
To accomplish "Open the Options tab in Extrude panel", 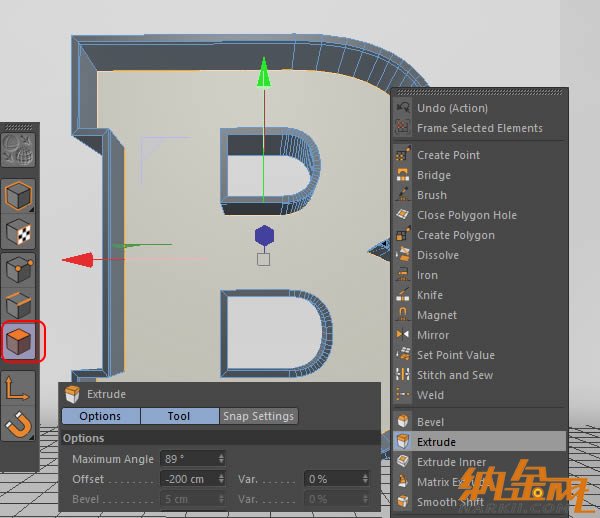I will pyautogui.click(x=100, y=416).
